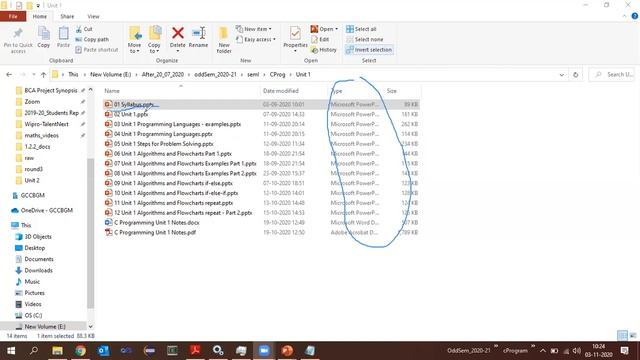Cut the selected file
Viewport: 640px width, 360px height.
[x=84, y=29]
